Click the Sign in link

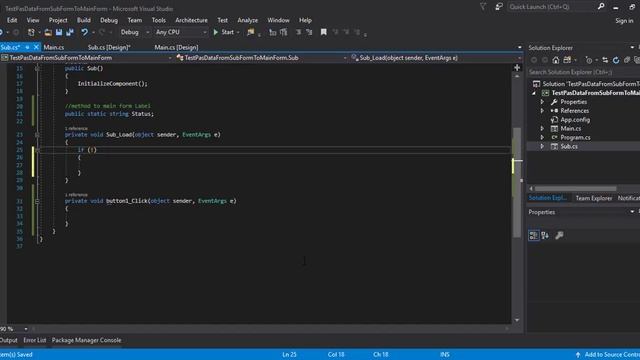624,21
